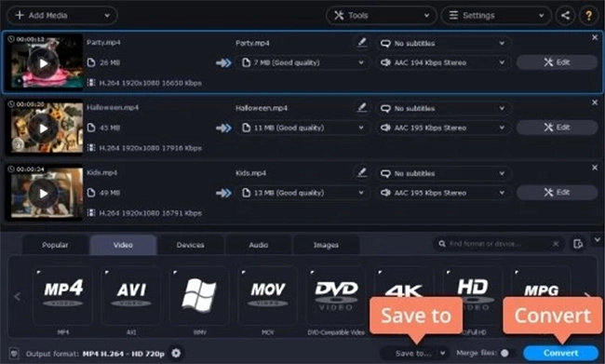This screenshot has height=364, width=605.
Task: Play the Kids.mp4 preview thumbnail
Action: point(43,193)
